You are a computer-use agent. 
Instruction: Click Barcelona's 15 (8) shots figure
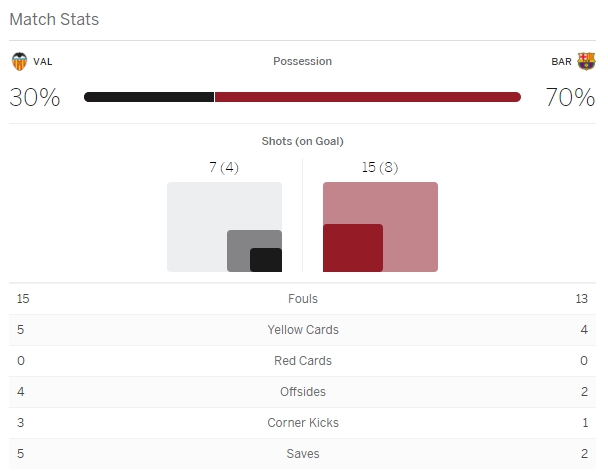tap(380, 167)
